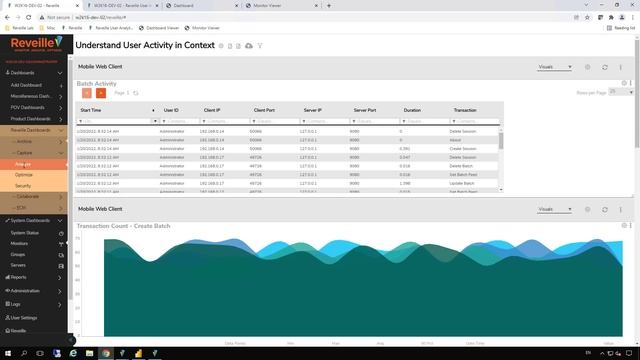
Task: Refresh the top Mobile Web Client panel
Action: click(x=604, y=67)
